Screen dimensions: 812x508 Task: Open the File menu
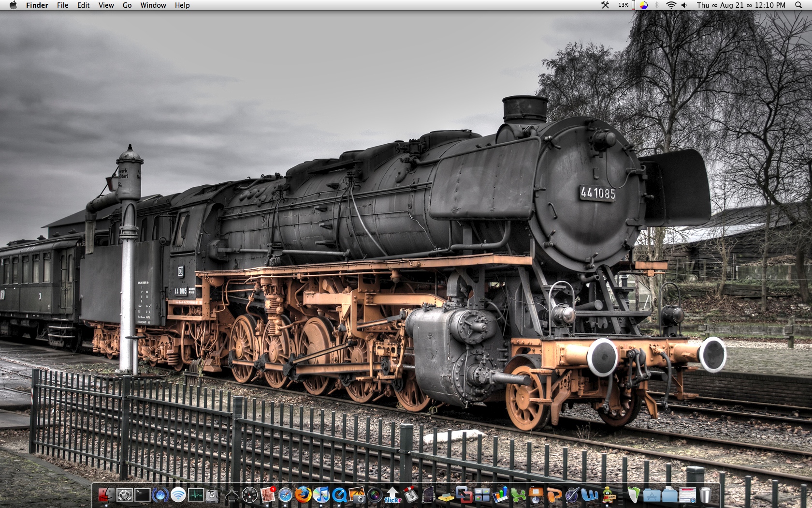[62, 5]
